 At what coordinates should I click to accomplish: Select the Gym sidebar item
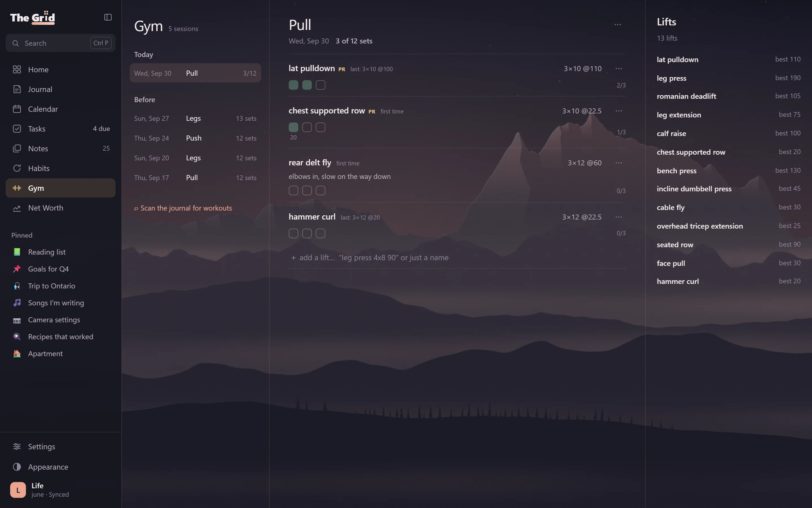pyautogui.click(x=61, y=188)
